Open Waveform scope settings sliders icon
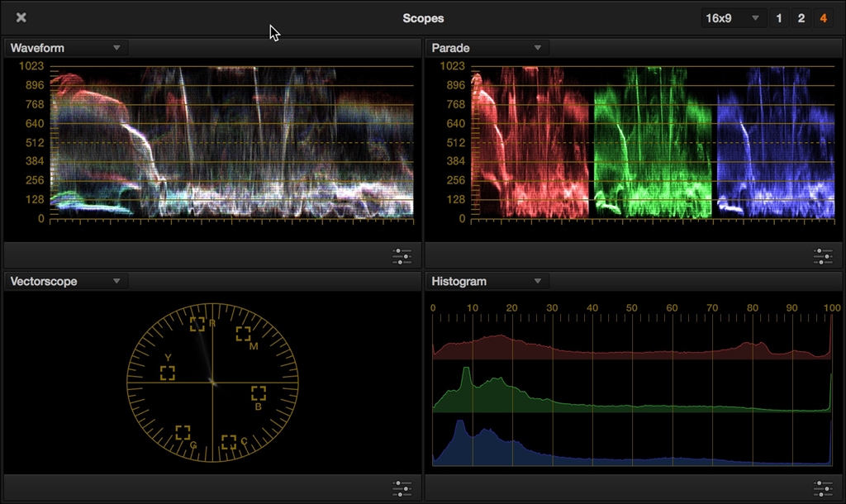Viewport: 846px width, 504px height. tap(402, 255)
